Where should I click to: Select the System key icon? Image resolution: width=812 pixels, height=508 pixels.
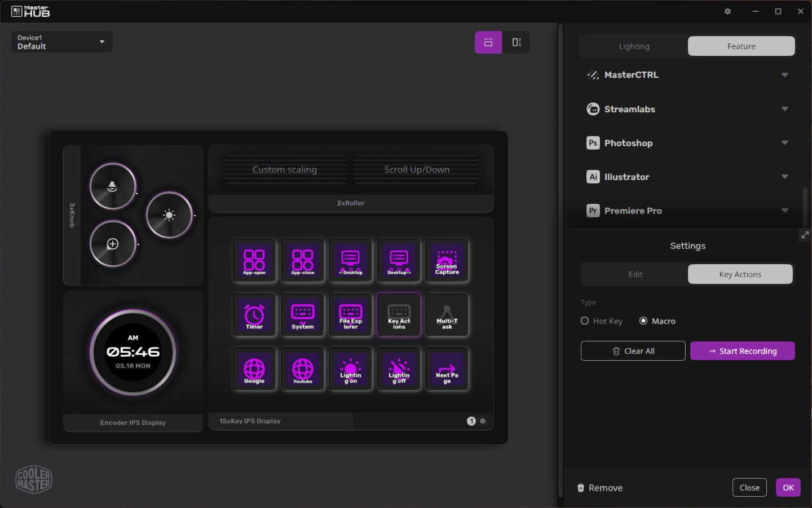(x=303, y=315)
